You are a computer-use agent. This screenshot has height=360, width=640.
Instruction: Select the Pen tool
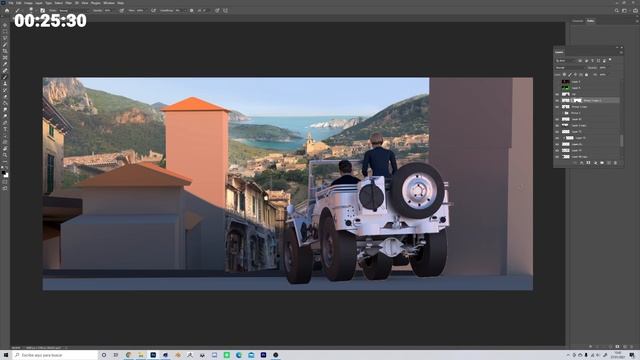5,123
